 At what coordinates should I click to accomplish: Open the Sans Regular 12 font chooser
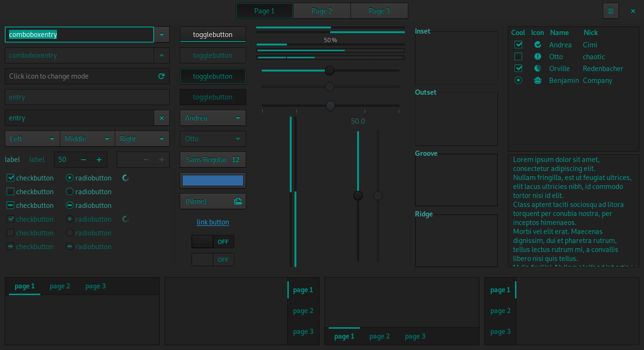point(213,160)
